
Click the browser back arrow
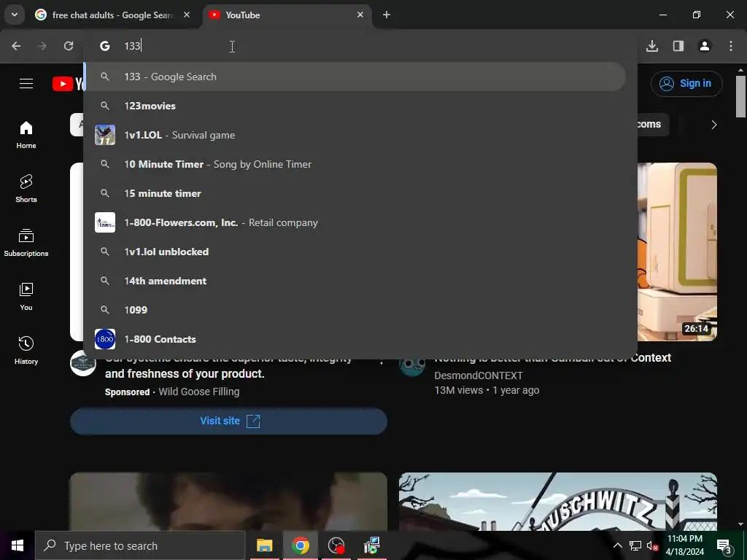point(16,46)
